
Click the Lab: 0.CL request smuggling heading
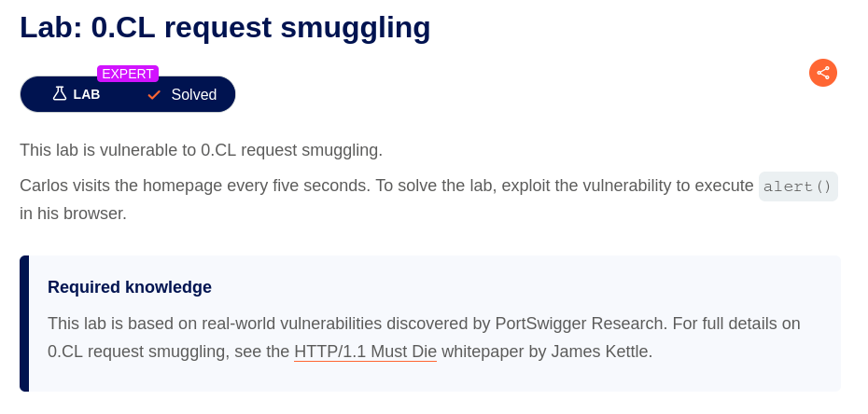pos(225,27)
